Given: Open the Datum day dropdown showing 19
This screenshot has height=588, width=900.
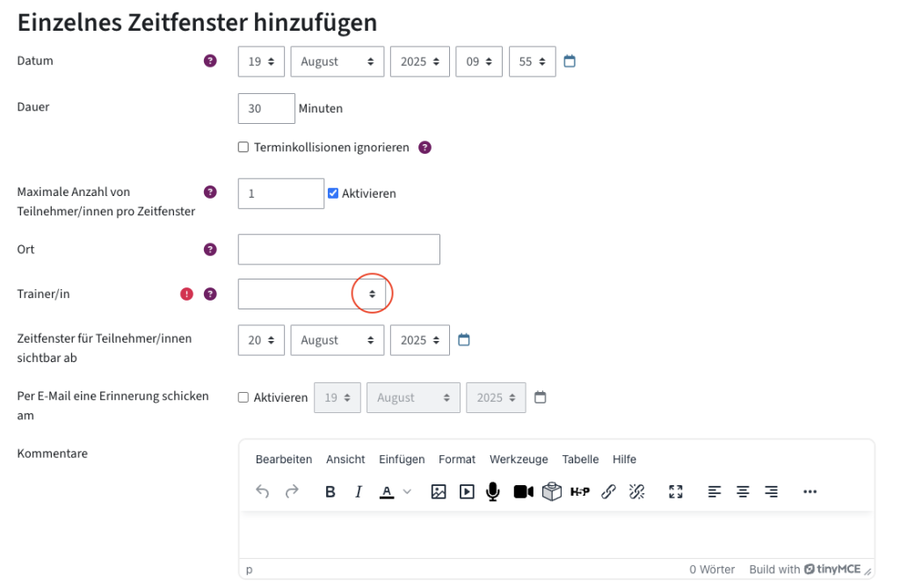Looking at the screenshot, I should pyautogui.click(x=261, y=62).
